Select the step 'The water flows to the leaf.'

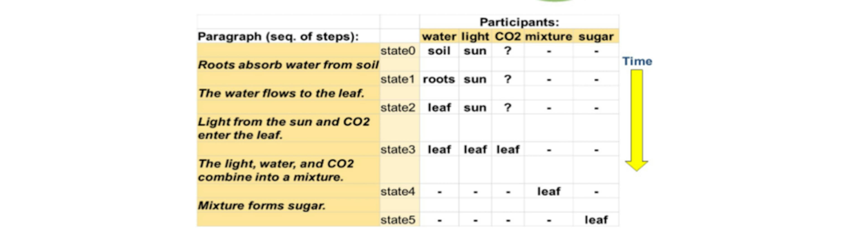point(281,93)
